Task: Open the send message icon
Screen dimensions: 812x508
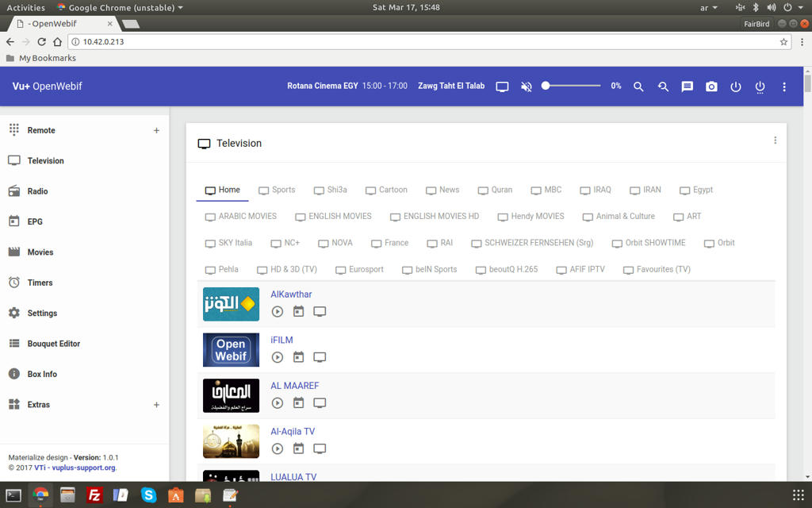Action: coord(688,87)
